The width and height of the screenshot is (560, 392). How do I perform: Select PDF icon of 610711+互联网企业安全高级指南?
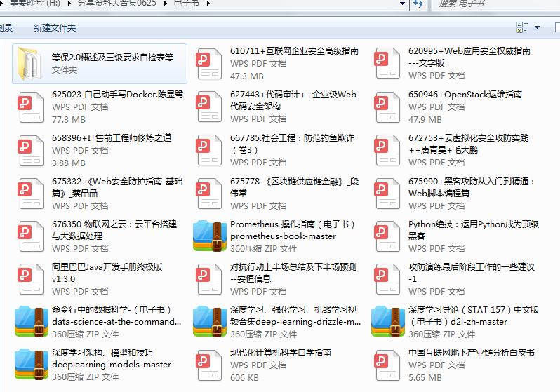coord(209,64)
